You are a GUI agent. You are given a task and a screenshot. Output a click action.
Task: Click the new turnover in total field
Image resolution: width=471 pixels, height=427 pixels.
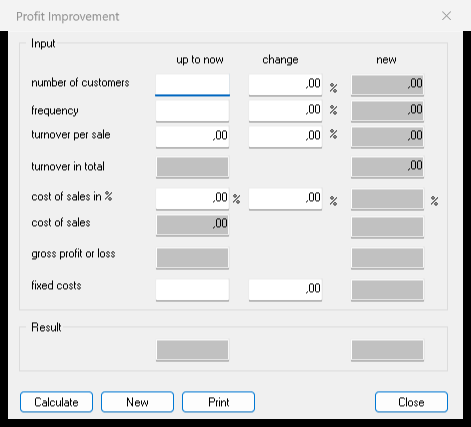click(x=387, y=167)
